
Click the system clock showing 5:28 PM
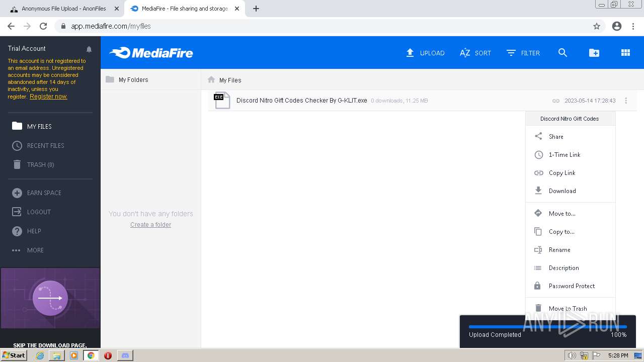[x=618, y=355]
